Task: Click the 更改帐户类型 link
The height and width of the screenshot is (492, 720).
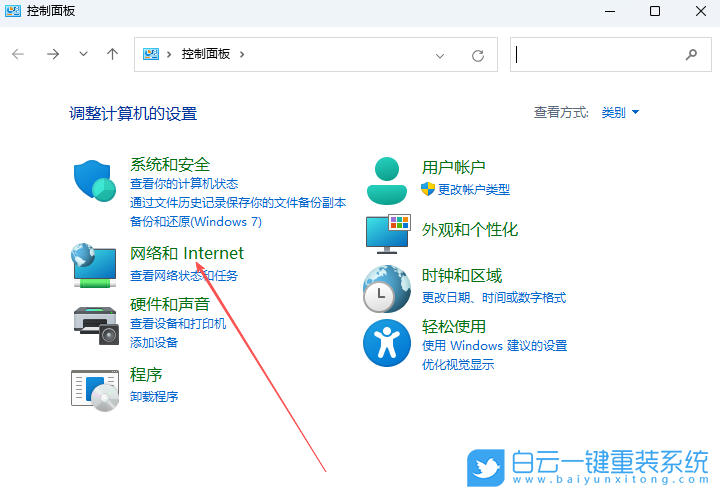Action: pyautogui.click(x=474, y=189)
